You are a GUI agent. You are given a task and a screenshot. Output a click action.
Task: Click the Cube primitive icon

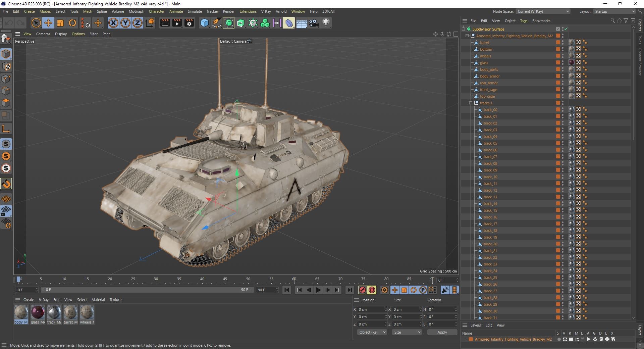(x=204, y=23)
